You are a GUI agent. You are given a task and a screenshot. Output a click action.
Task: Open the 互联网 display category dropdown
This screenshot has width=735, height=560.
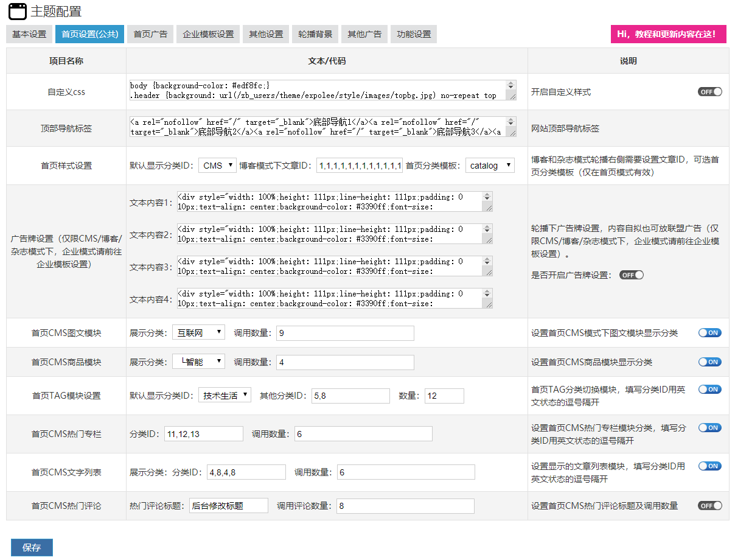point(198,332)
